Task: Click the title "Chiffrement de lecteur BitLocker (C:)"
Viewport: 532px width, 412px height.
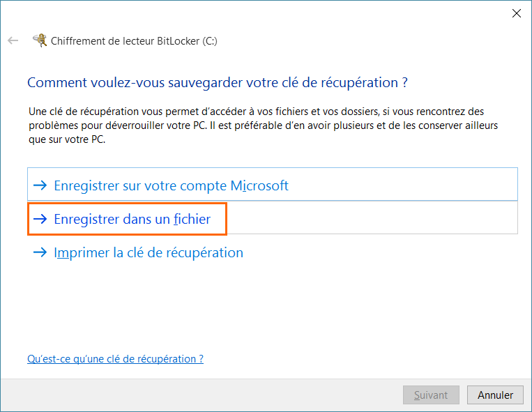Action: [x=134, y=41]
